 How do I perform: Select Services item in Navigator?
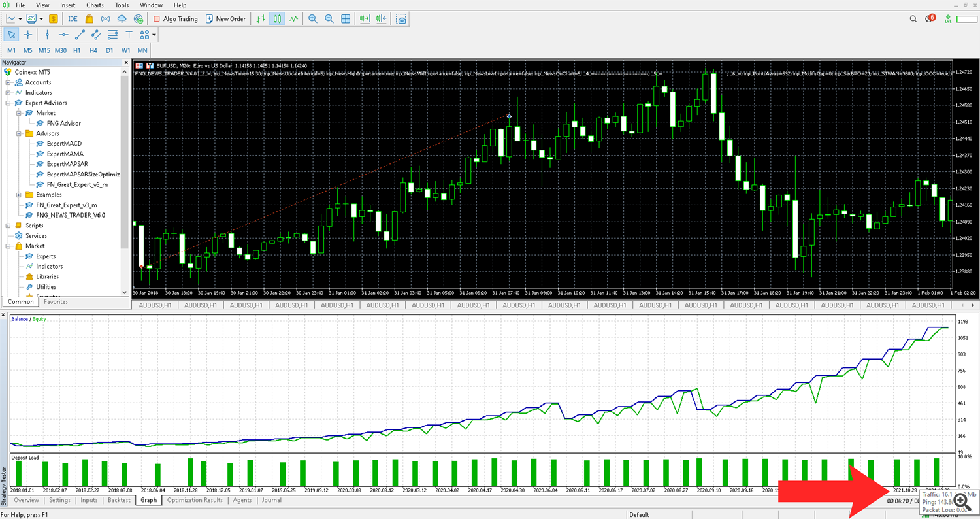[x=36, y=235]
